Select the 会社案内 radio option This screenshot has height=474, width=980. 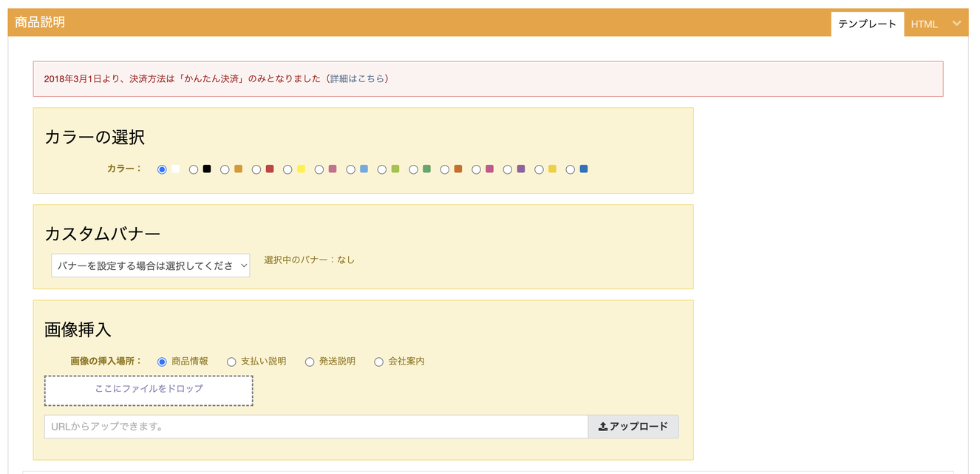(378, 362)
